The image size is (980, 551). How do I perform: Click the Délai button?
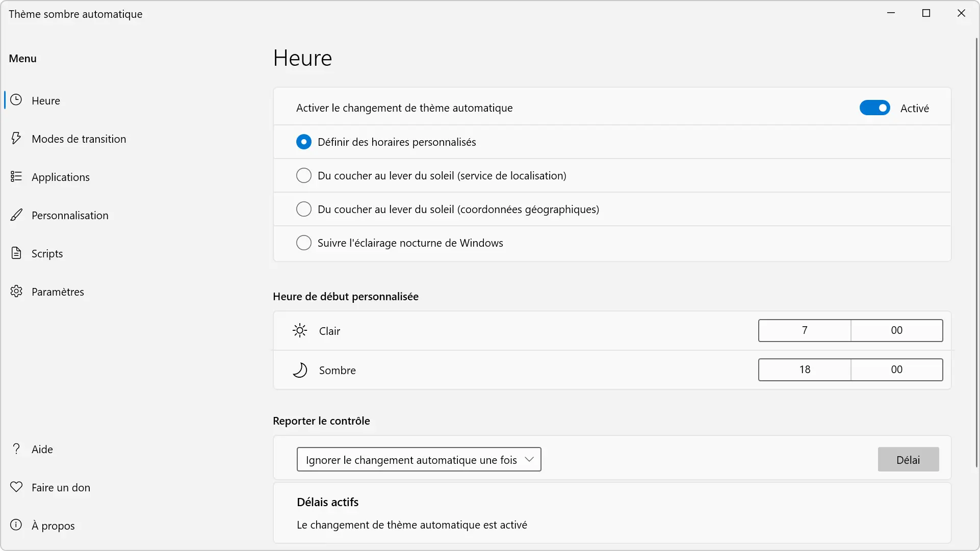coord(908,460)
